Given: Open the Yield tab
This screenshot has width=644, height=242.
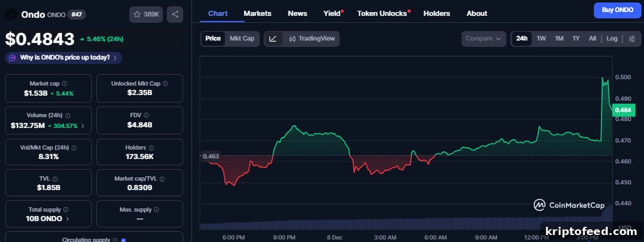Looking at the screenshot, I should (x=332, y=13).
